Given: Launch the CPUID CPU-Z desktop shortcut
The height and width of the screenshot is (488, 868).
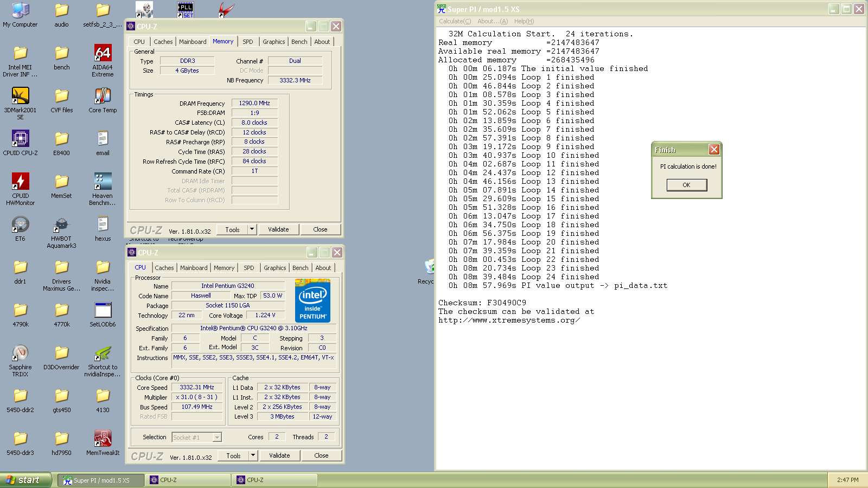Looking at the screenshot, I should pyautogui.click(x=20, y=143).
